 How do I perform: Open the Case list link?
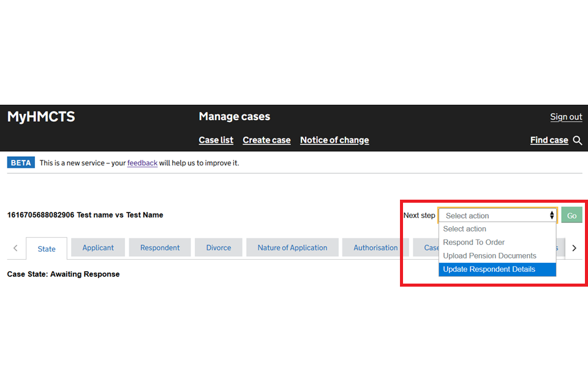[216, 140]
